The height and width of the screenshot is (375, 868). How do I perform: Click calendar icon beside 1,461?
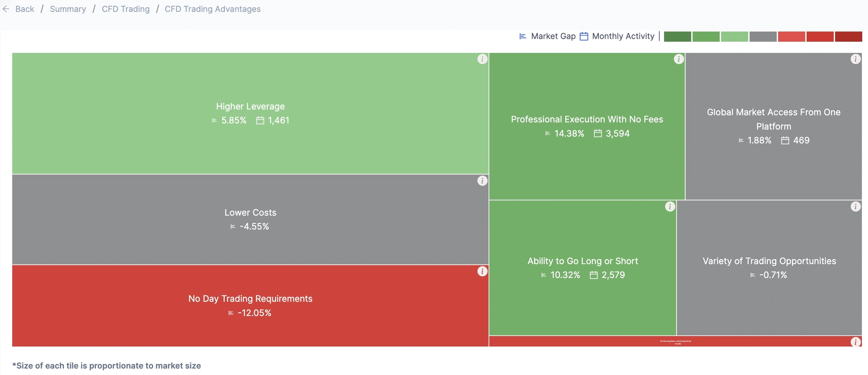(260, 120)
